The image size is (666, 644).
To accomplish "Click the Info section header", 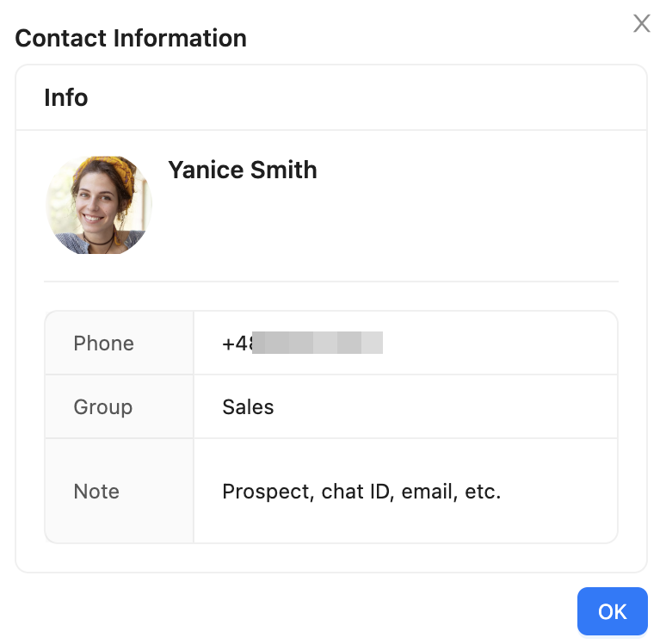I will point(66,97).
